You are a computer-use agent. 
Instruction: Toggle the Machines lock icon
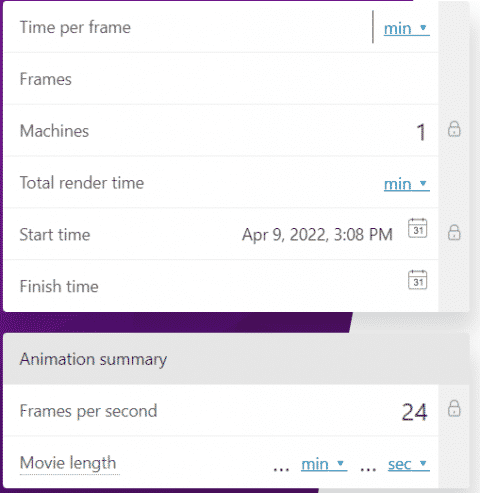pyautogui.click(x=454, y=129)
